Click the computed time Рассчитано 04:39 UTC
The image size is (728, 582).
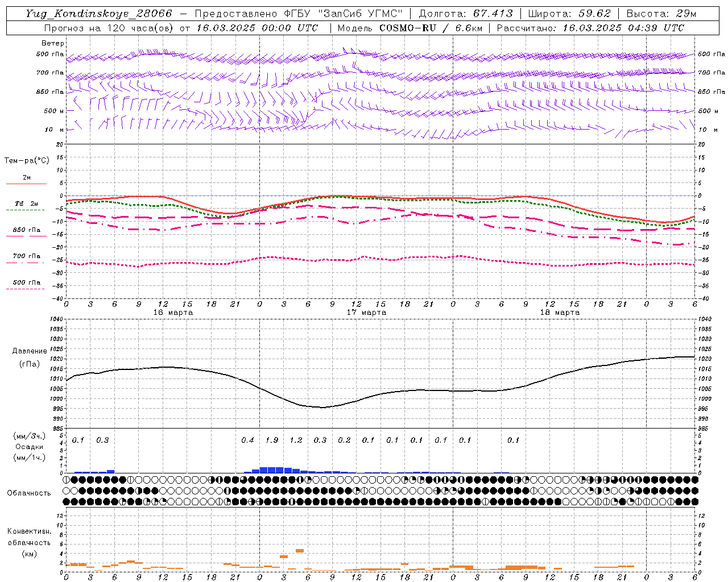pyautogui.click(x=590, y=28)
